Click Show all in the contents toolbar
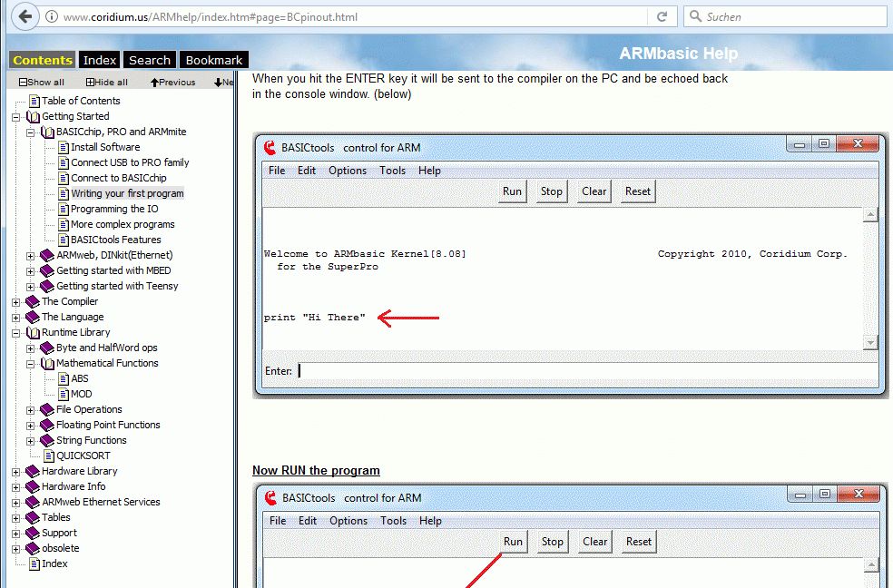893x588 pixels. [x=42, y=82]
